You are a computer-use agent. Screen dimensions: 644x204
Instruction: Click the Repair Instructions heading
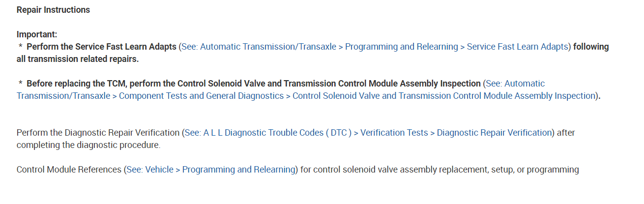pos(53,10)
